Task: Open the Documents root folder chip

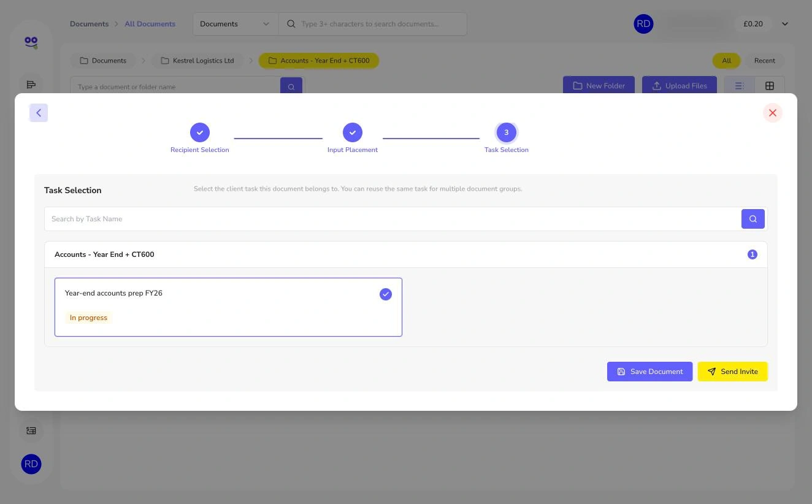Action: 103,61
